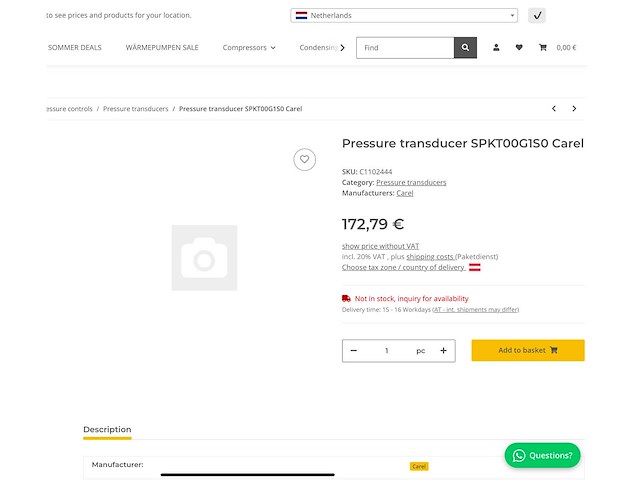Image resolution: width=640 pixels, height=480 pixels.
Task: Open the Netherlands country dropdown
Action: tap(404, 16)
